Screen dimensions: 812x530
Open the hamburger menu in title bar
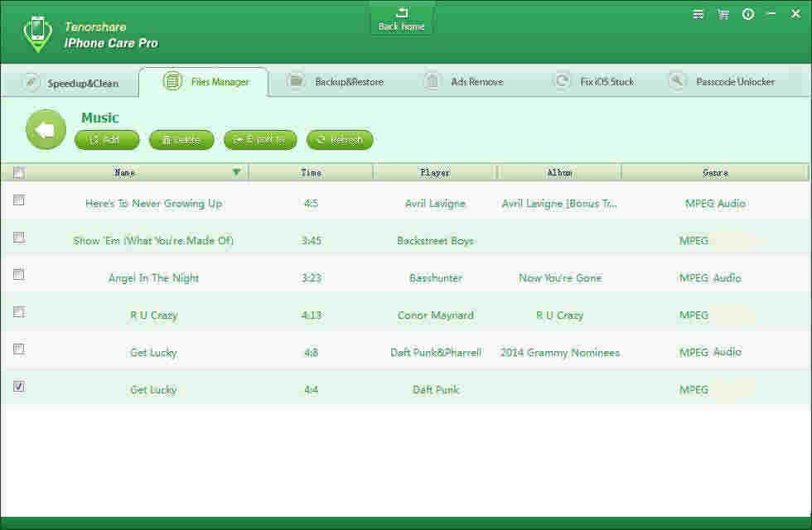(x=698, y=15)
